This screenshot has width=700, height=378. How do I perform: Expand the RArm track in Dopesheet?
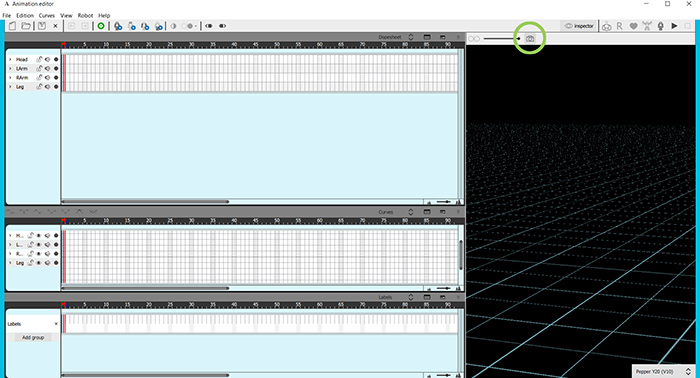[x=10, y=78]
